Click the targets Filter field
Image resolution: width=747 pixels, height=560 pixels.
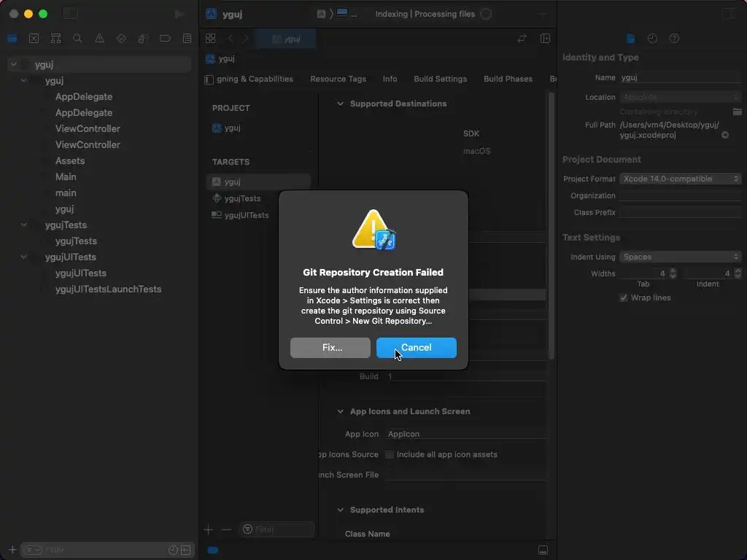tap(276, 529)
